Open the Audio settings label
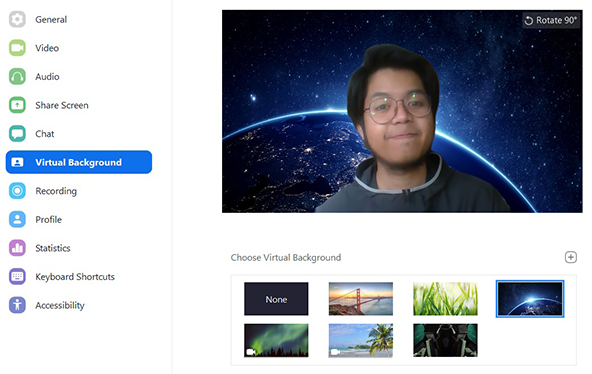This screenshot has width=592, height=374. point(47,77)
